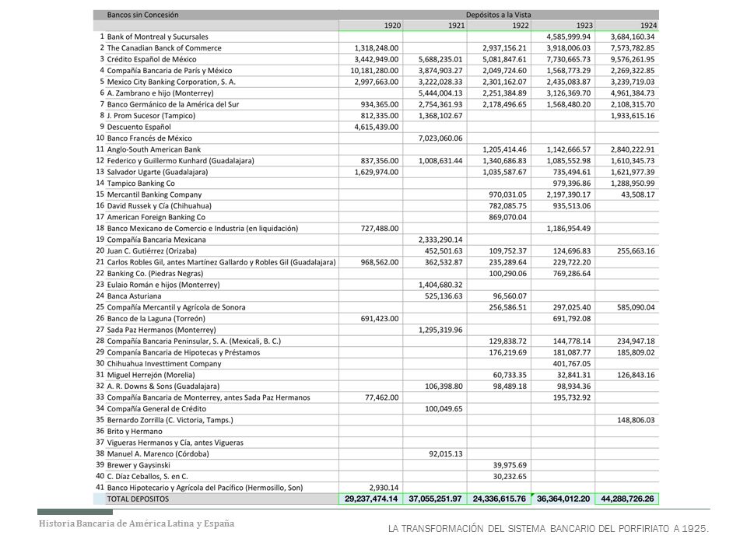Select Canadian Banck 1924 value 7,573,782.85
Screen dimensions: 747x560
click(633, 48)
